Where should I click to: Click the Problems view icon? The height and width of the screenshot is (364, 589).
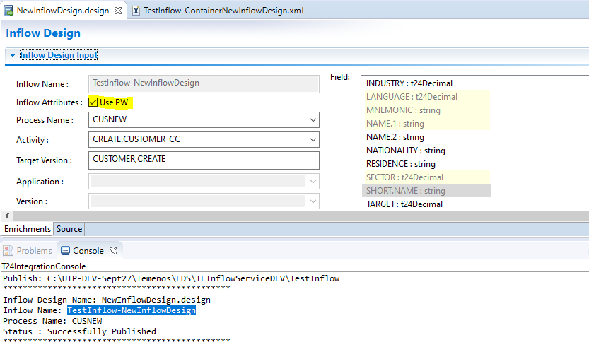(8, 251)
